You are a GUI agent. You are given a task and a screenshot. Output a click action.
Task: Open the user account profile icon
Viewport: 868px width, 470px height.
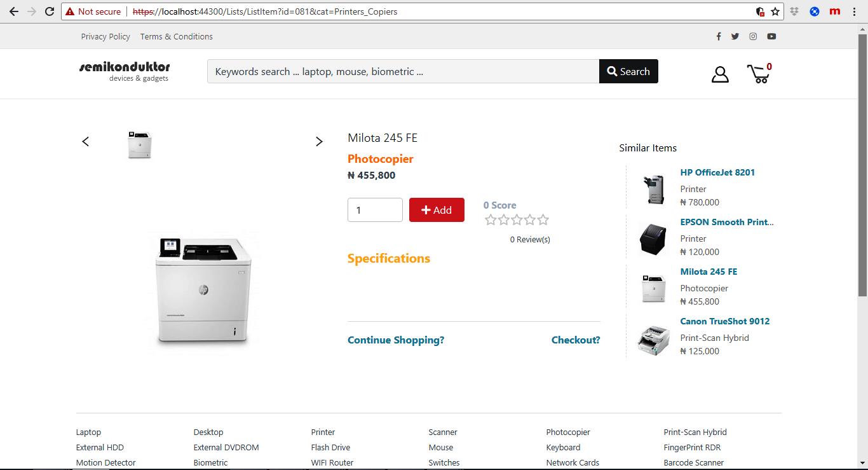720,74
